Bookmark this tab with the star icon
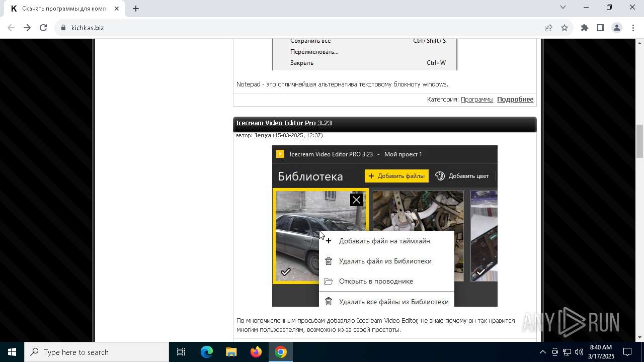 (565, 28)
